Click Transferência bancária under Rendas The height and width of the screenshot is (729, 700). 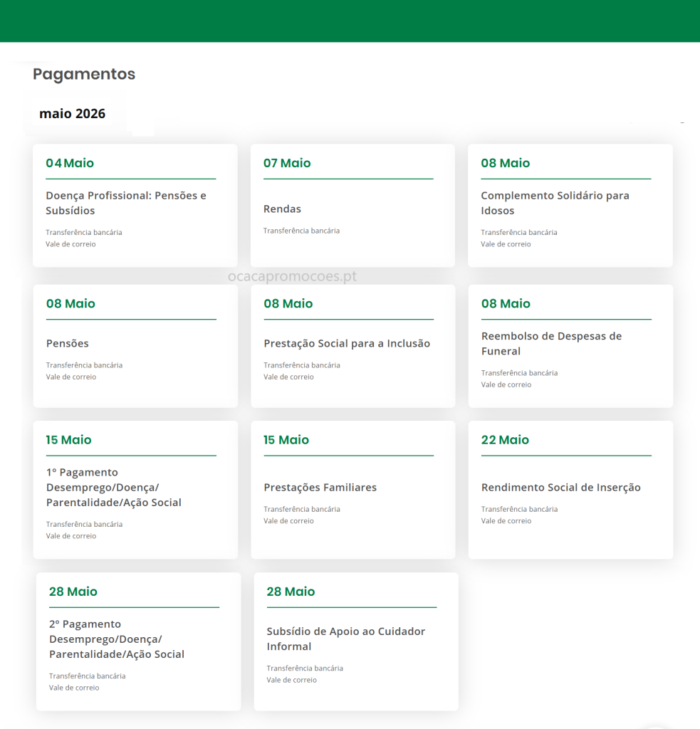click(301, 231)
